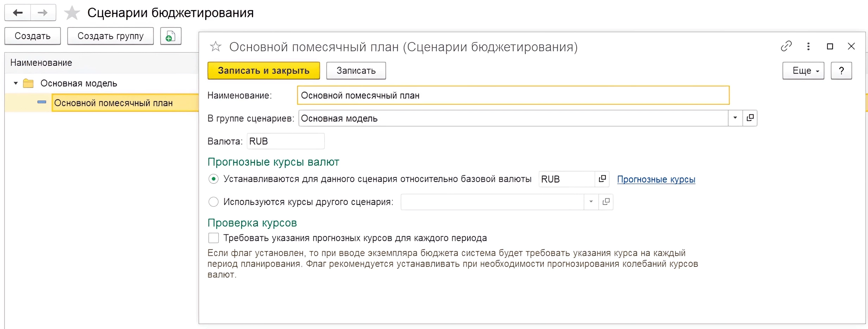This screenshot has width=868, height=329.
Task: Click the back navigation arrow
Action: click(x=18, y=13)
